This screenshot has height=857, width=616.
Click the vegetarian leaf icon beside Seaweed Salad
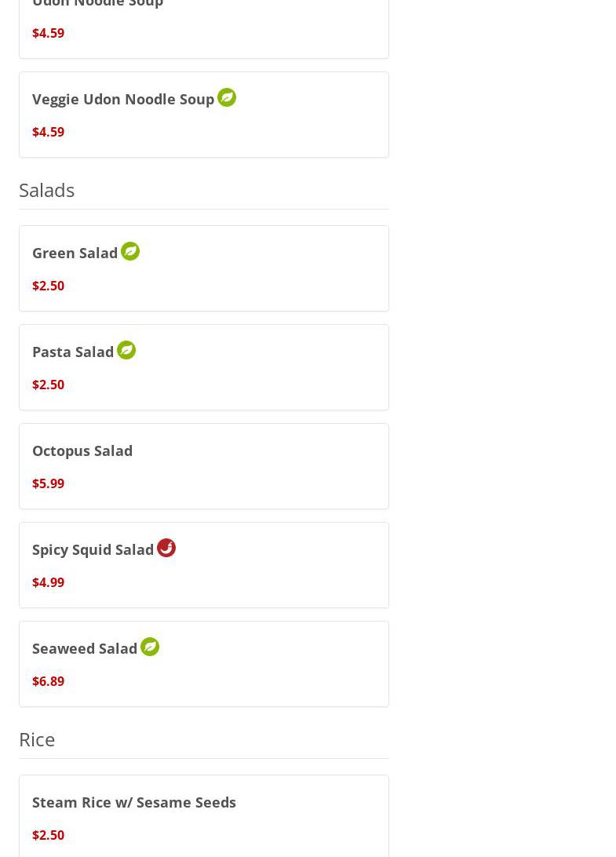coord(150,647)
